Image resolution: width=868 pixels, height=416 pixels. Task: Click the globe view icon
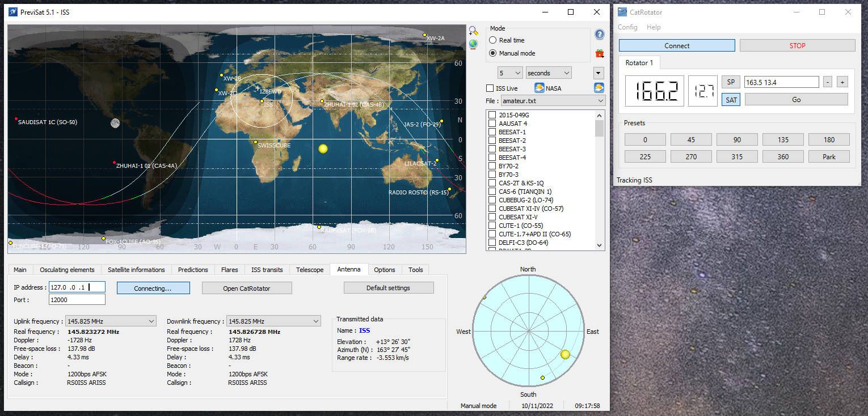point(473,44)
